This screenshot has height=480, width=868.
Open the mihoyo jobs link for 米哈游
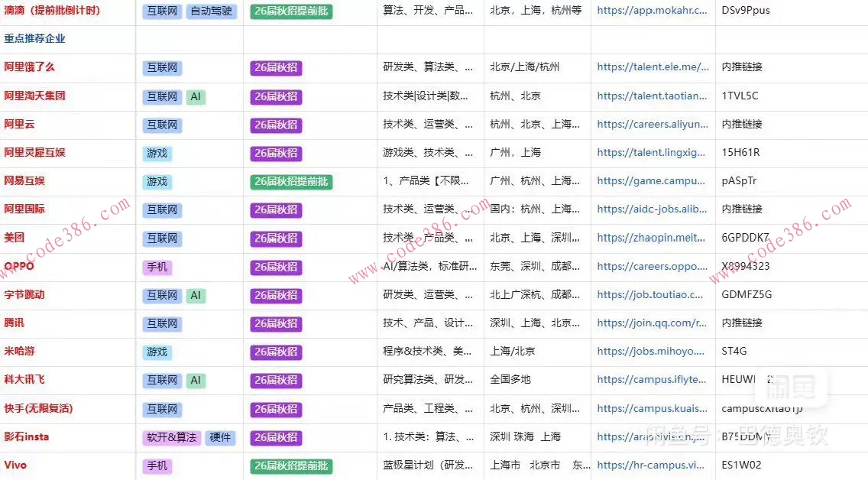[652, 352]
